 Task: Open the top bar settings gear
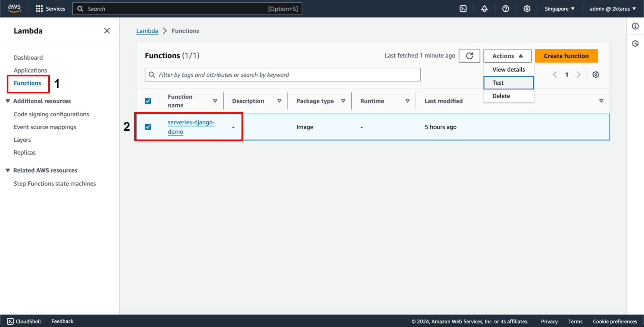pyautogui.click(x=527, y=9)
